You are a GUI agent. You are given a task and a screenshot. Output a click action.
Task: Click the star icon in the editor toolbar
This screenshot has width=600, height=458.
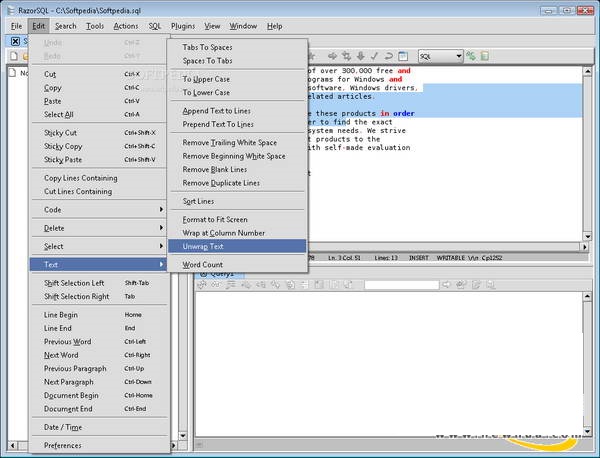pos(314,57)
